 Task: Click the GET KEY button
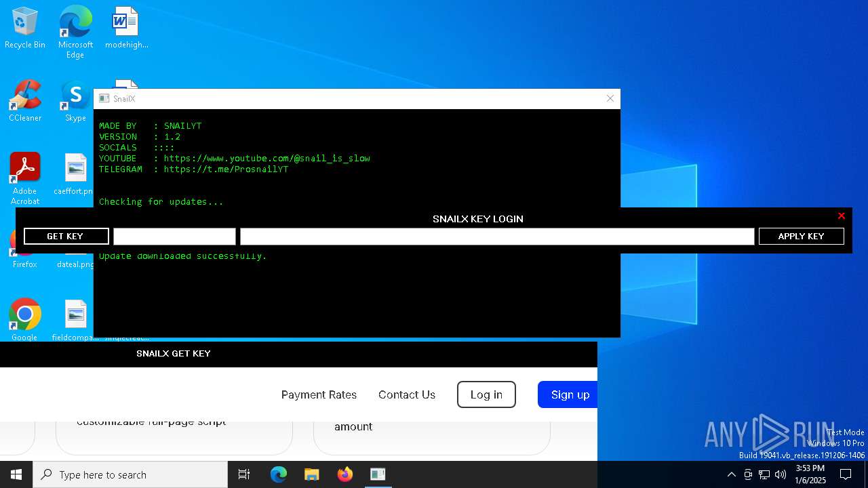point(66,236)
